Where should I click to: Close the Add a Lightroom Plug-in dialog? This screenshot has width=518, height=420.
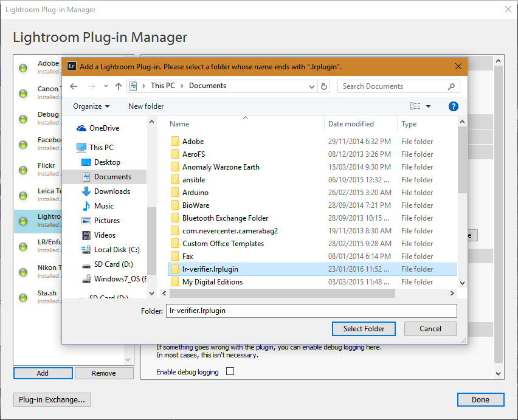pos(458,66)
